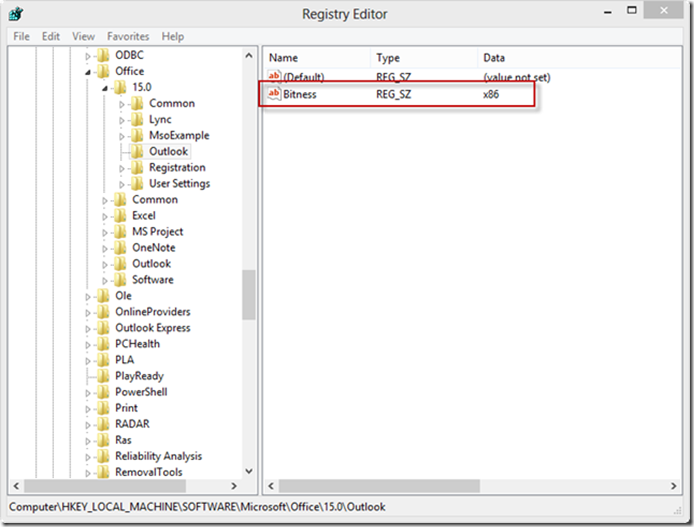Collapse the Office tree node
Screen dimensions: 694x527
tap(88, 72)
